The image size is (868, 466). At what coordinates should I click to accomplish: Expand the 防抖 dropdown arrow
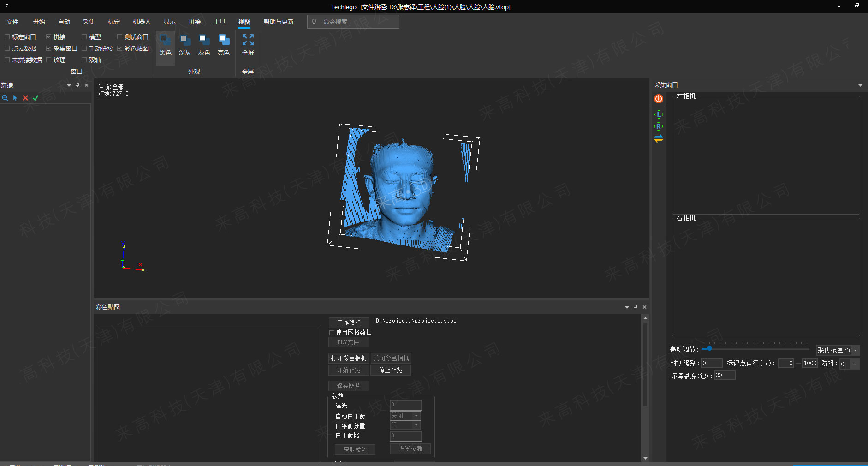(x=855, y=364)
